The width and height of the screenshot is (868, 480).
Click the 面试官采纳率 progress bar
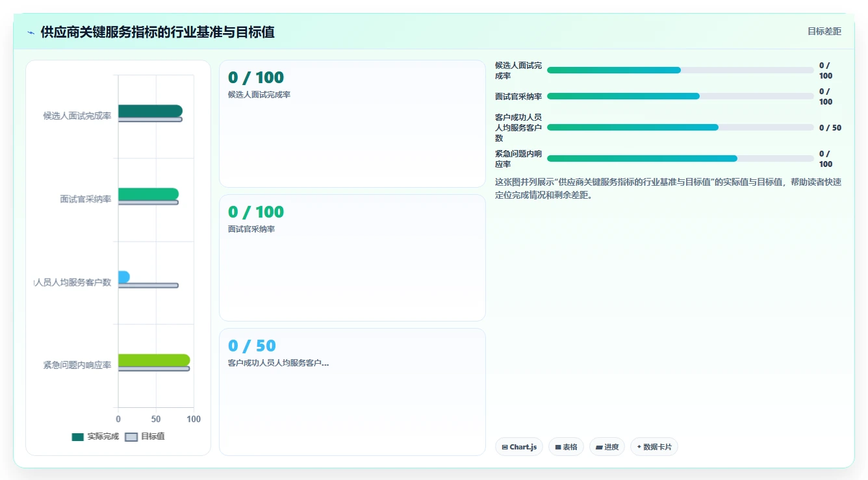point(680,96)
